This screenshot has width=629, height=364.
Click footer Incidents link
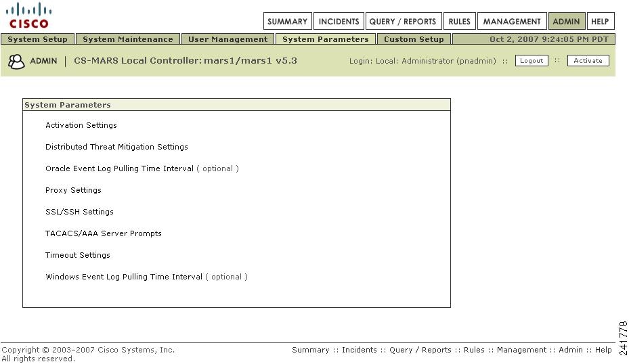tap(360, 350)
